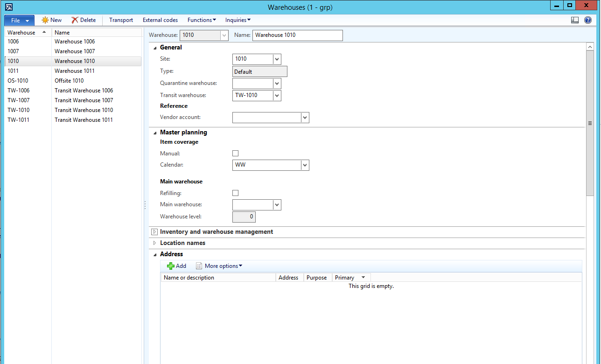The width and height of the screenshot is (601, 364).
Task: Click the External codes button
Action: pos(160,20)
